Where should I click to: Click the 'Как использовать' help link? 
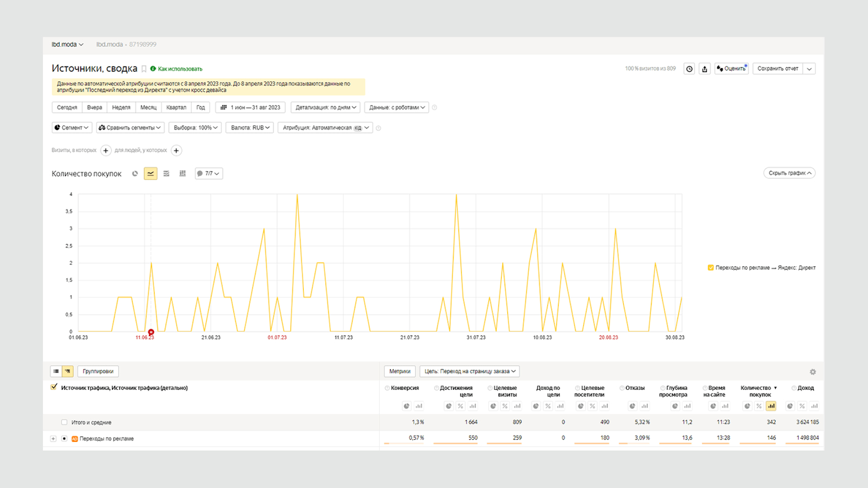click(180, 69)
